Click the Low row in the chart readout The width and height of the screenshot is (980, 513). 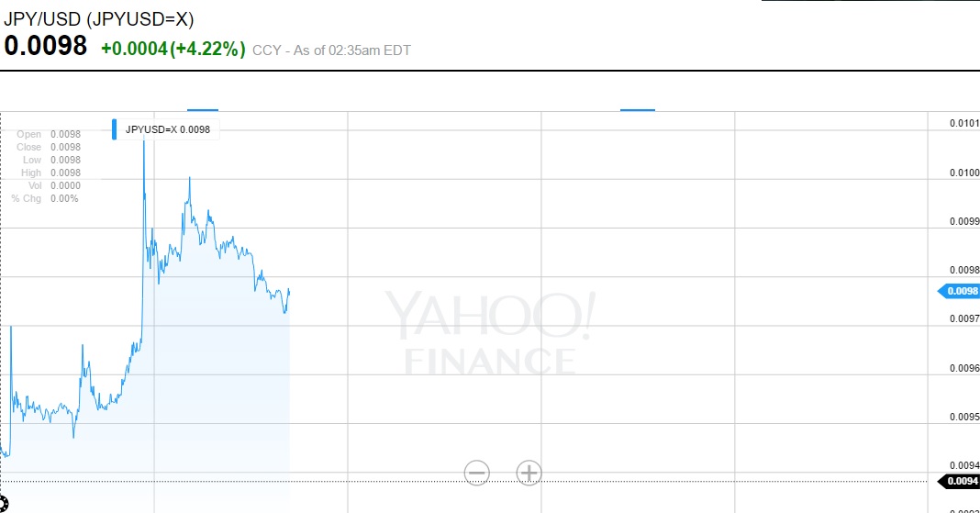[48, 161]
